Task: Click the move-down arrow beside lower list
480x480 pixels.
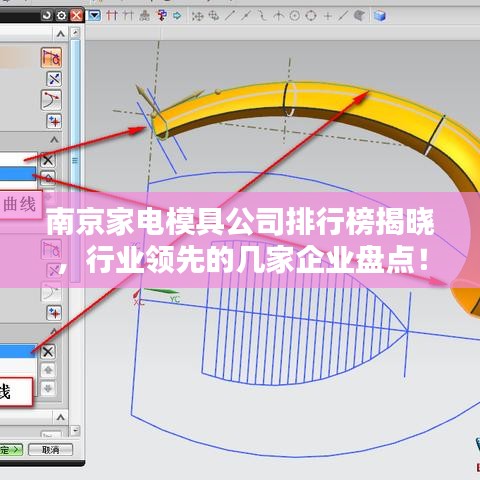Action: [48, 388]
